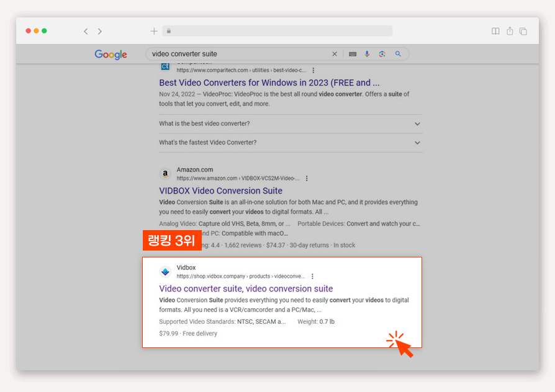The image size is (555, 392).
Task: Open 'Best Video Converters for Windows in 2023'
Action: pyautogui.click(x=269, y=82)
